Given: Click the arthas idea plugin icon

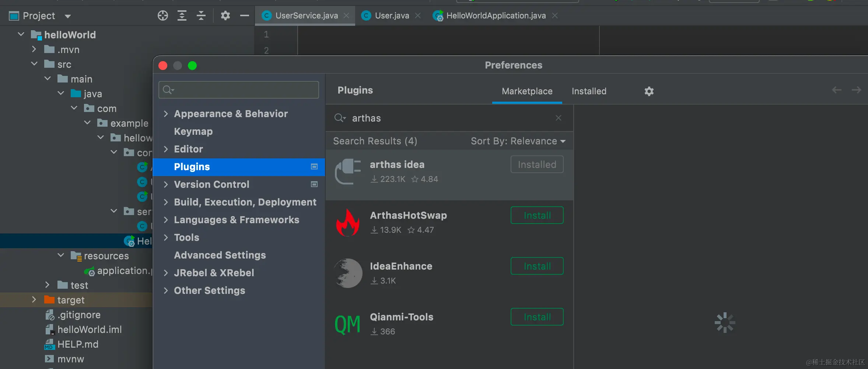Looking at the screenshot, I should pyautogui.click(x=348, y=172).
